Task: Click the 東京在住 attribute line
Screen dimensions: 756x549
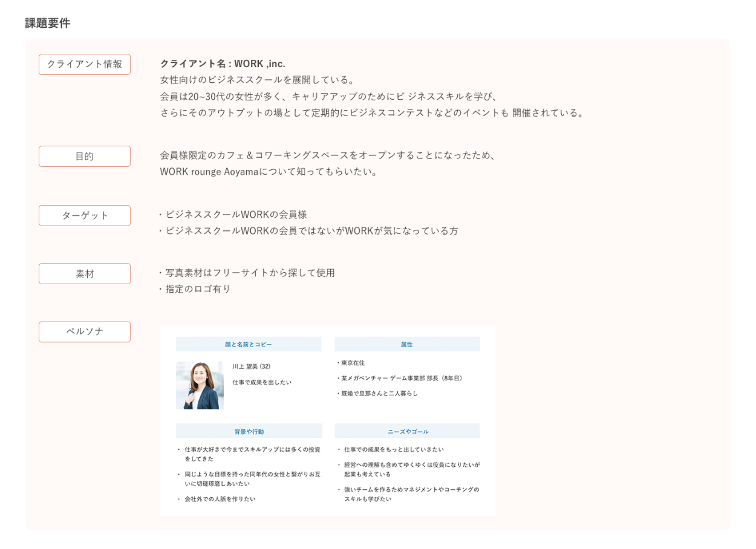Action: [353, 363]
